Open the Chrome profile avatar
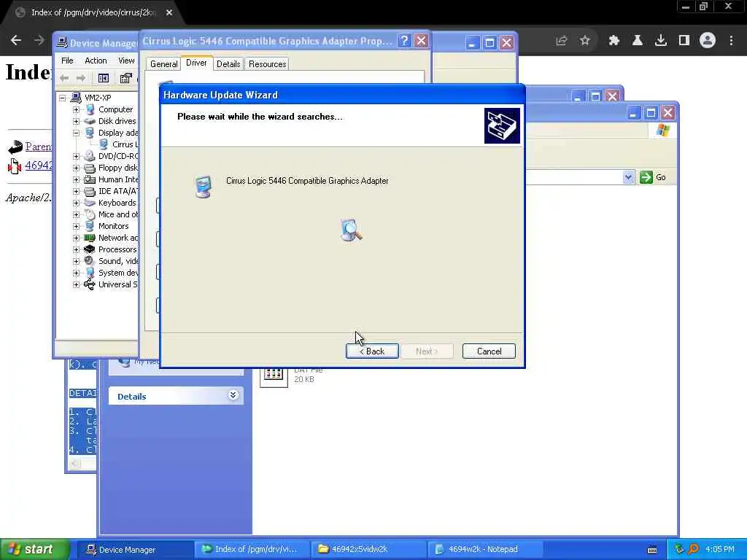Image resolution: width=747 pixels, height=560 pixels. point(708,41)
